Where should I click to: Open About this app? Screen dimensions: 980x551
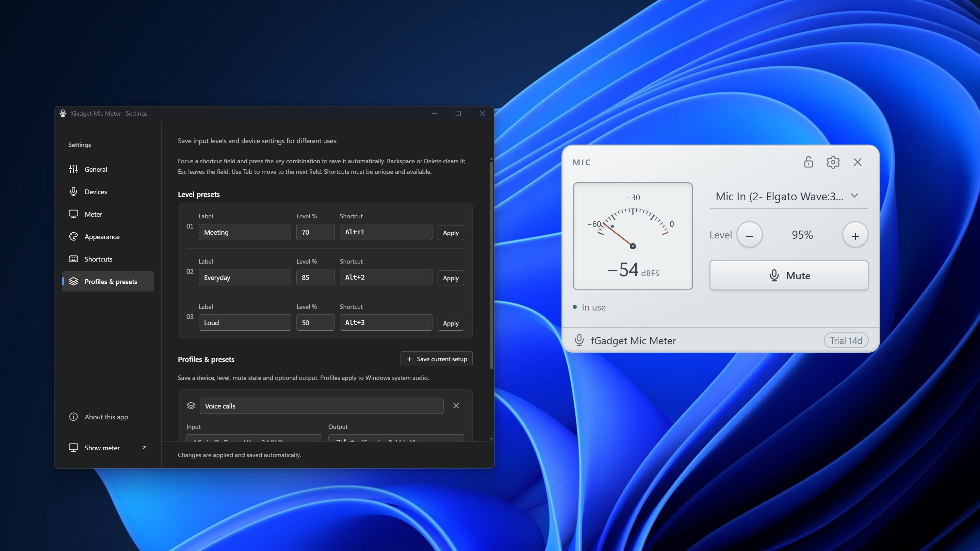108,417
